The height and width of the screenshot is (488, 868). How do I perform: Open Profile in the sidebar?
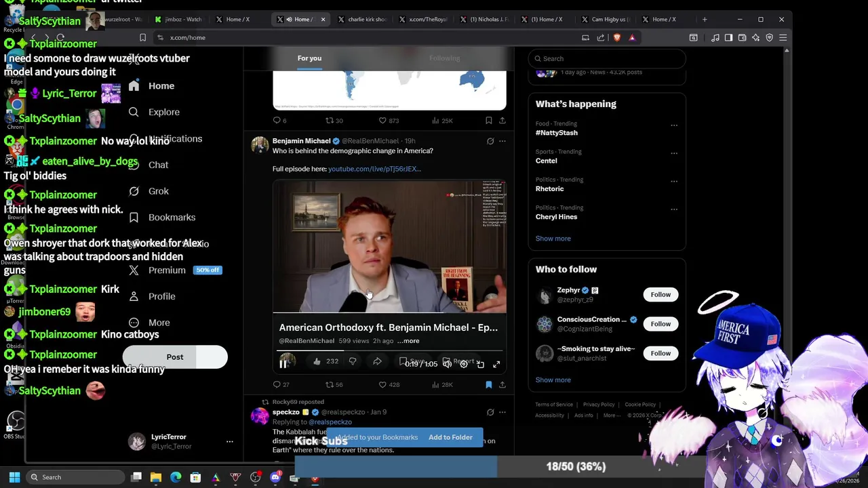[x=152, y=296]
